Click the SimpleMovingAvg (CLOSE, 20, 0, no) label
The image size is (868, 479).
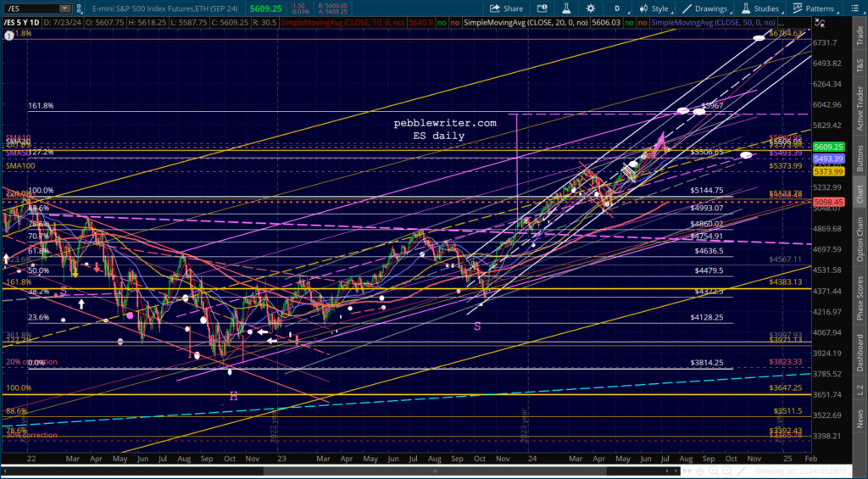point(526,23)
